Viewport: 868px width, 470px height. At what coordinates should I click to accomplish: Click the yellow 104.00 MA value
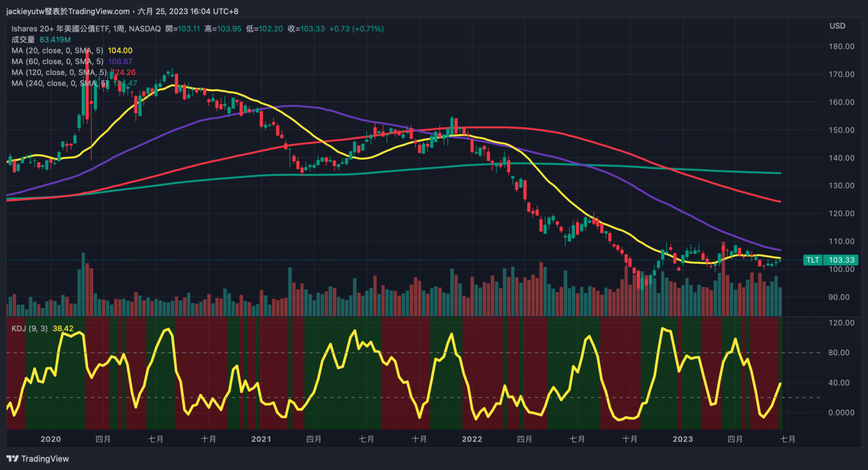[120, 50]
